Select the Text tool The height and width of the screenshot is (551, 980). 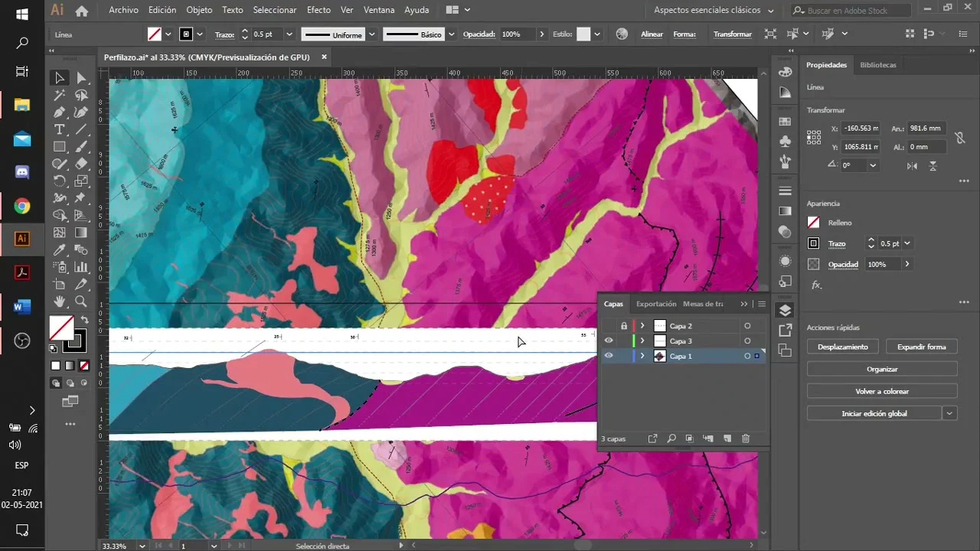coord(59,129)
